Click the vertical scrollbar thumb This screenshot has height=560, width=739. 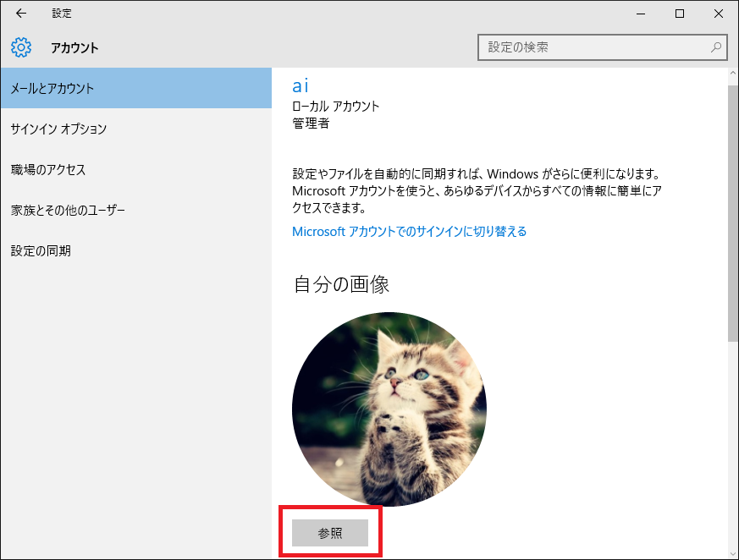(x=733, y=211)
